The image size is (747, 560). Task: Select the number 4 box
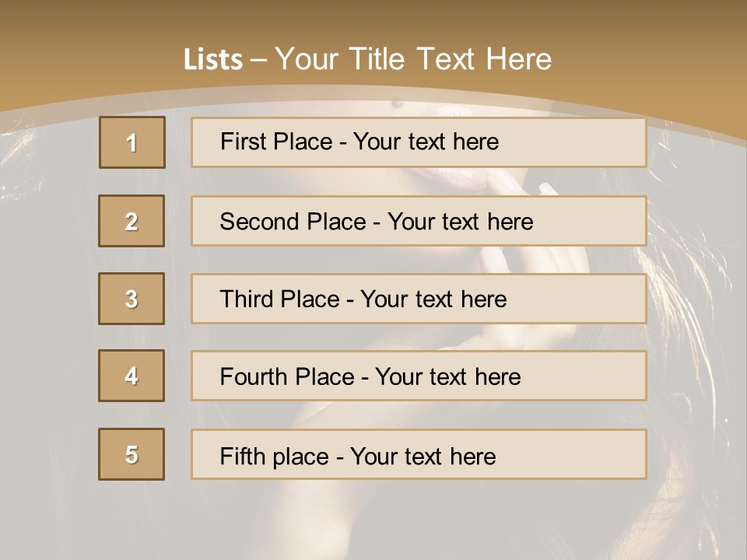132,376
